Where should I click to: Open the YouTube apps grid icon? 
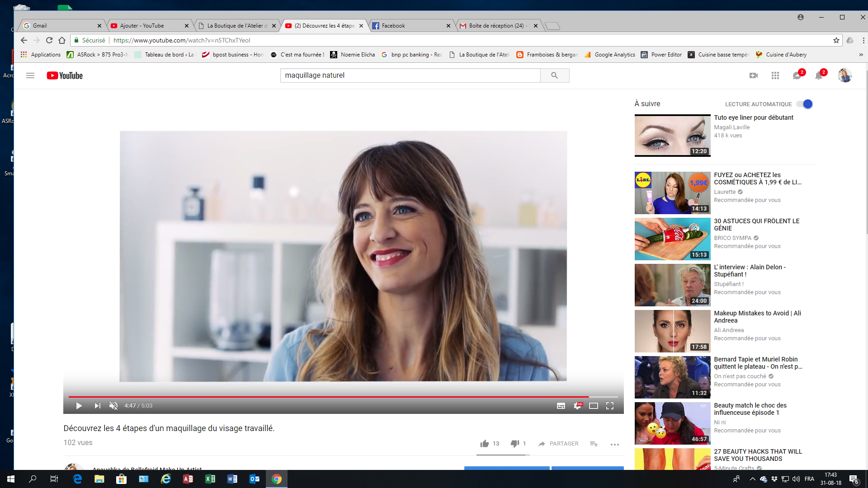pos(775,75)
